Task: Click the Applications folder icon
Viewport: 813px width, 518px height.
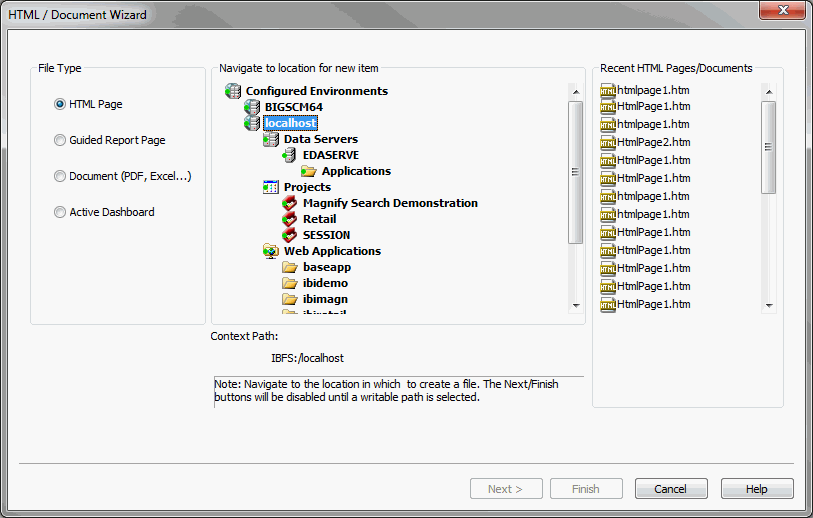Action: 309,171
